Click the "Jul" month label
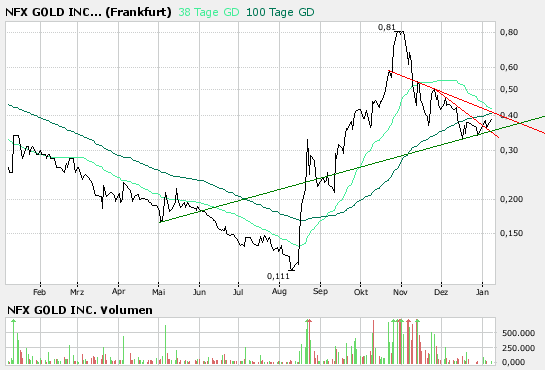Screen dimensions: 545x384 point(238,292)
